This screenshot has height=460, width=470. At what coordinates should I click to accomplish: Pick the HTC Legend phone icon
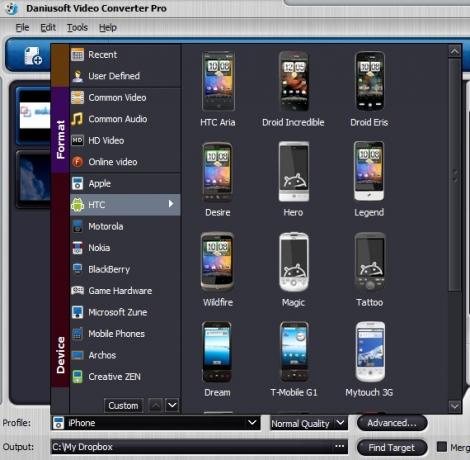(369, 171)
